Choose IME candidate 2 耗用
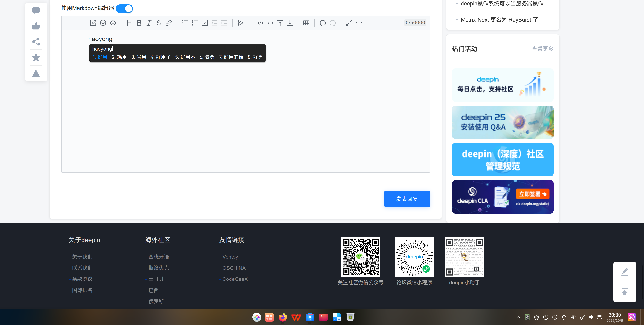Image resolution: width=644 pixels, height=325 pixels. (119, 57)
